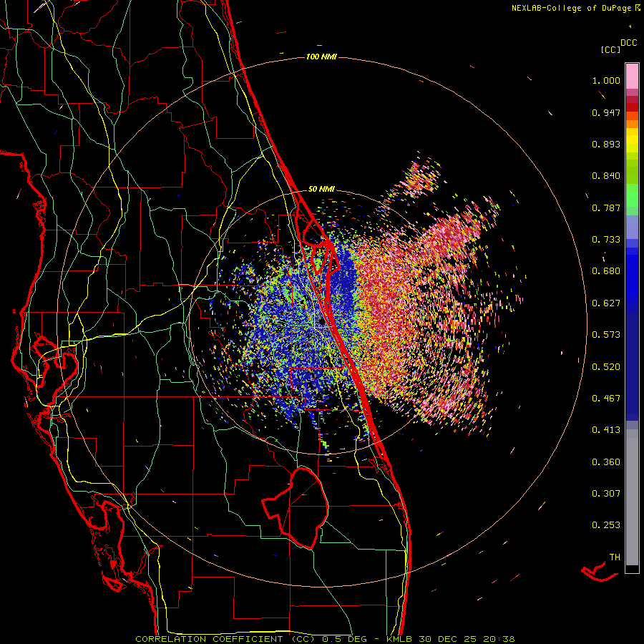Click the TH threshold label on the legend
The height and width of the screenshot is (644, 644).
[x=615, y=557]
